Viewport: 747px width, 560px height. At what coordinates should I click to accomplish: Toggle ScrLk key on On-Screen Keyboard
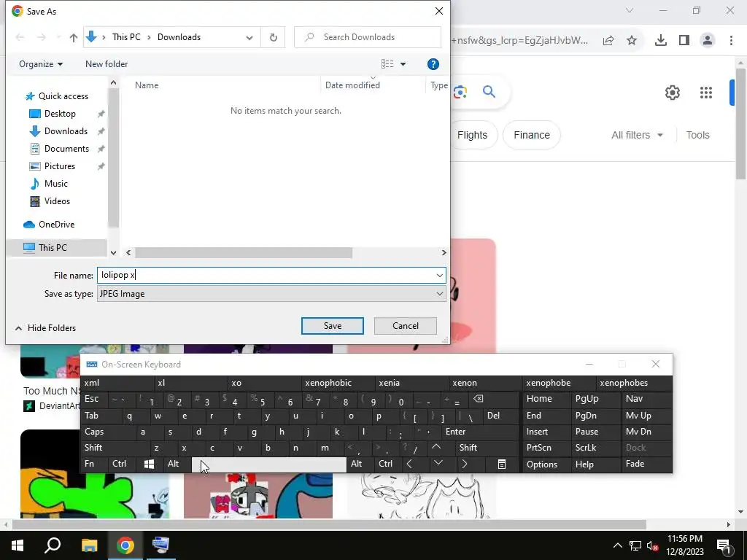(586, 448)
